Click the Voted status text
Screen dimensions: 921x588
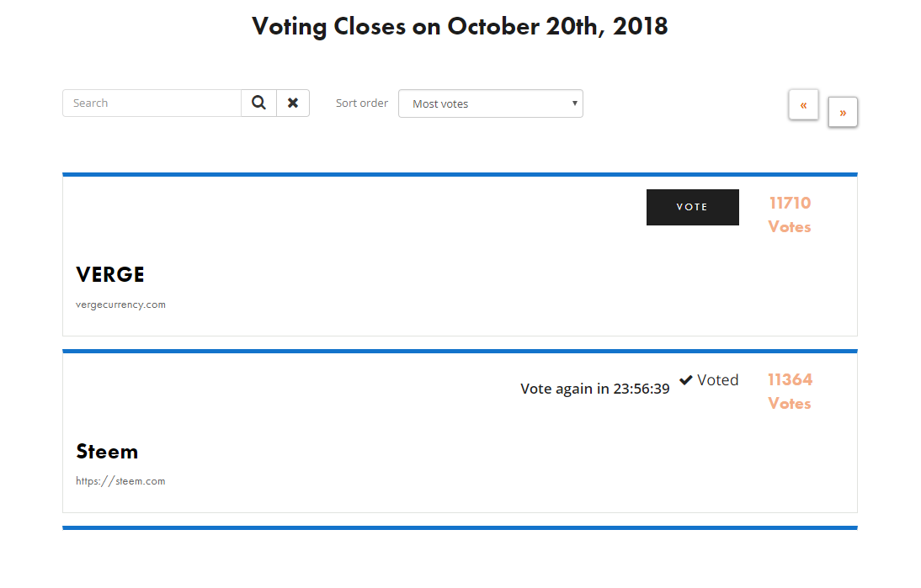718,380
